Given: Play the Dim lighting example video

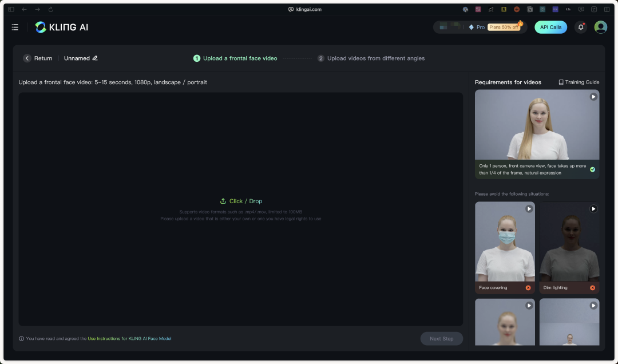Looking at the screenshot, I should coord(593,209).
